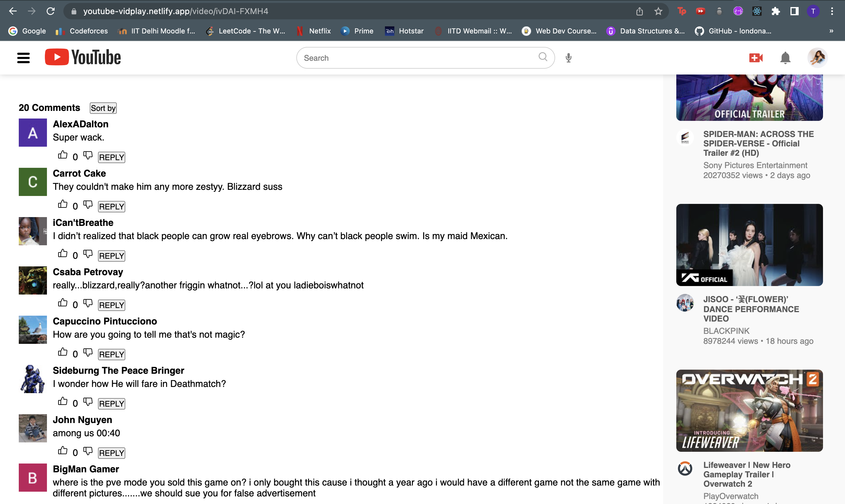Dislike Csaba Petrovay's comment

click(88, 303)
